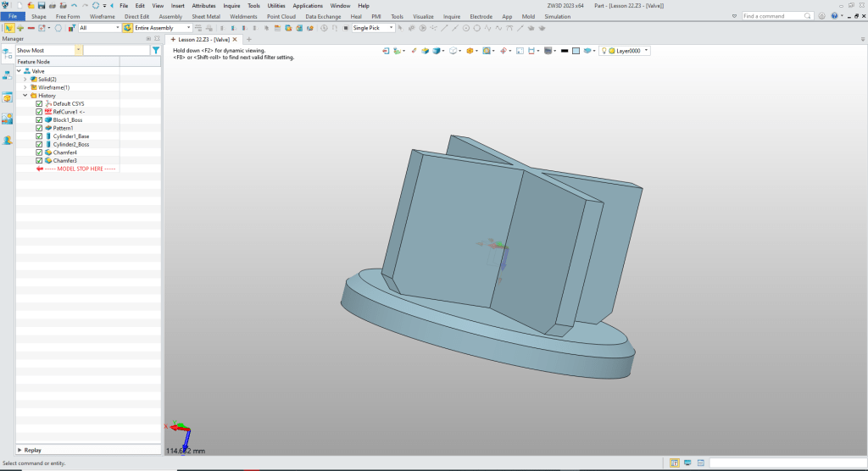868x471 pixels.
Task: Click the blue File button
Action: tap(13, 16)
